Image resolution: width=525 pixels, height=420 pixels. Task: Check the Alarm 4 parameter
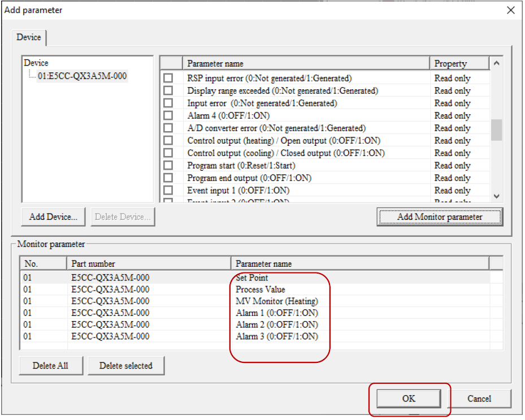pyautogui.click(x=168, y=115)
